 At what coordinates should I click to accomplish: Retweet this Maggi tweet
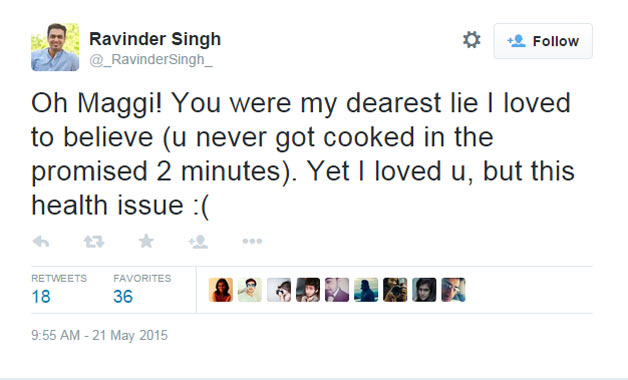[94, 241]
